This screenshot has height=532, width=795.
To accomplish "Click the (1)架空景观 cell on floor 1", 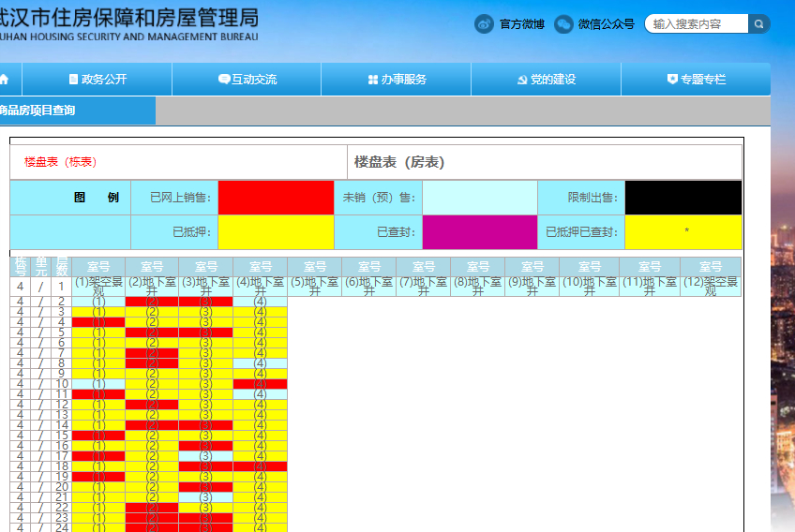I will (98, 287).
